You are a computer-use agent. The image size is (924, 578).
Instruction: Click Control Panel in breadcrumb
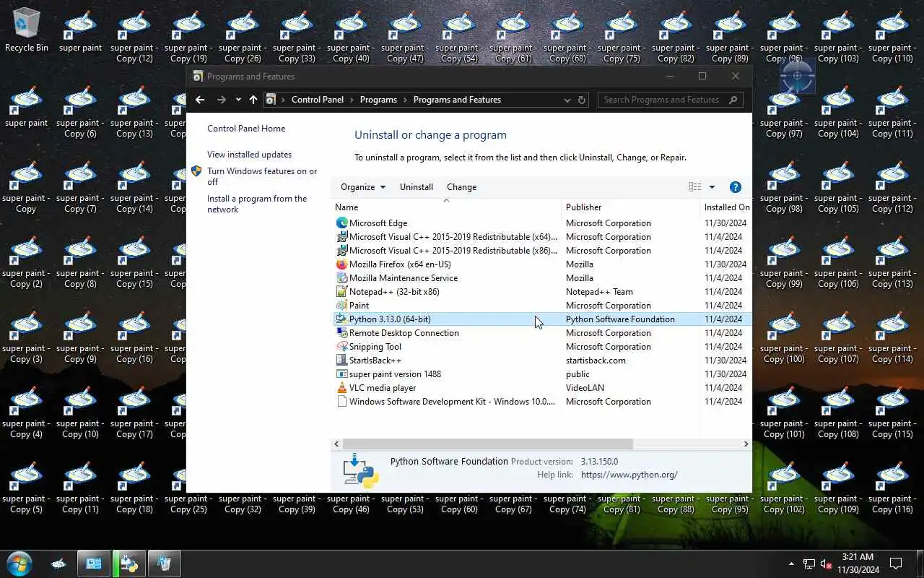pos(318,100)
